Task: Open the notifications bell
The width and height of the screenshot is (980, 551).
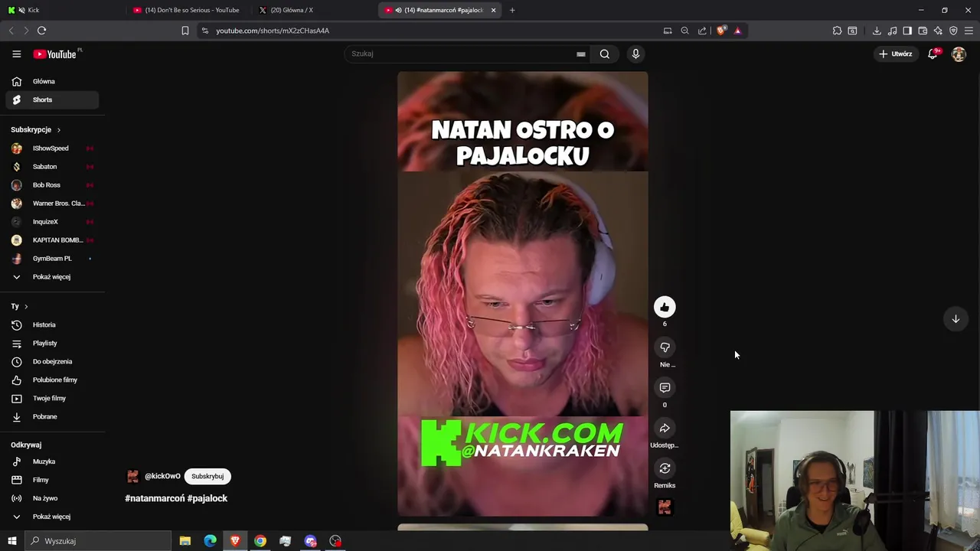Action: 933,54
